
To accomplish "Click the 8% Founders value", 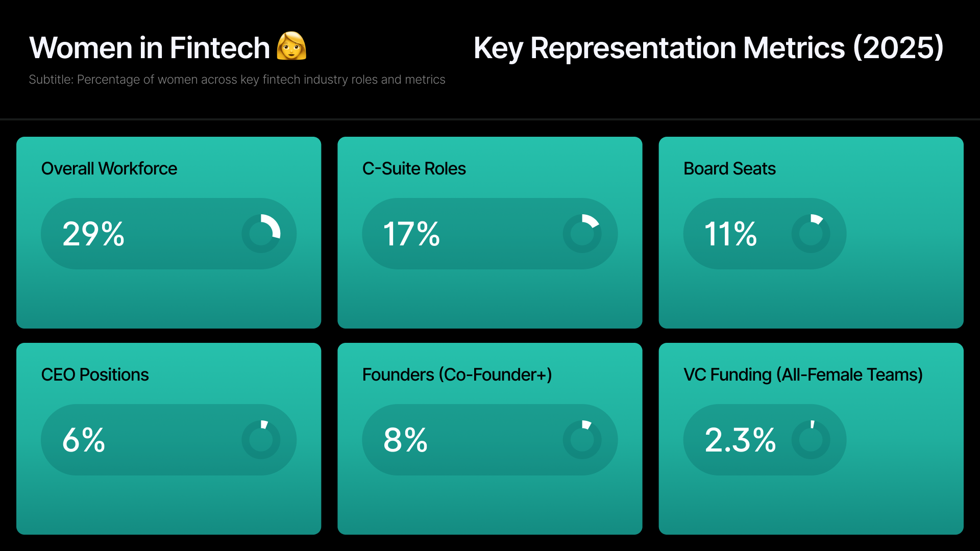I will (x=405, y=440).
